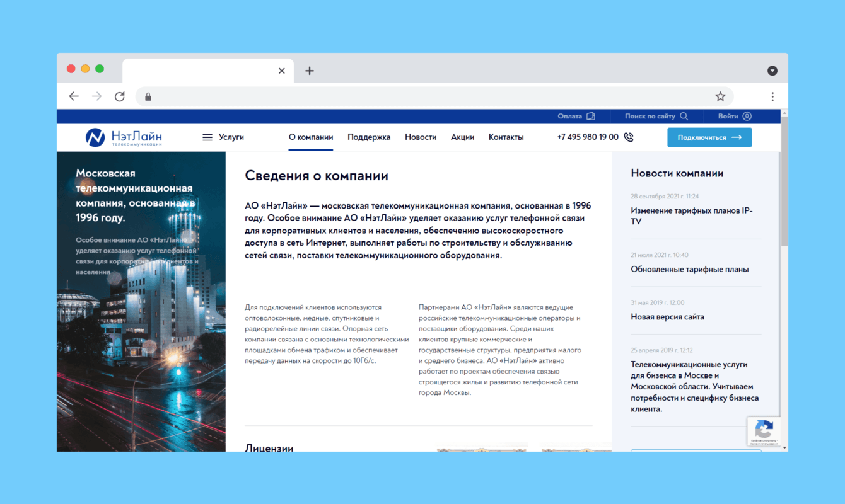This screenshot has width=845, height=504.
Task: Close the current browser tab
Action: tap(282, 71)
